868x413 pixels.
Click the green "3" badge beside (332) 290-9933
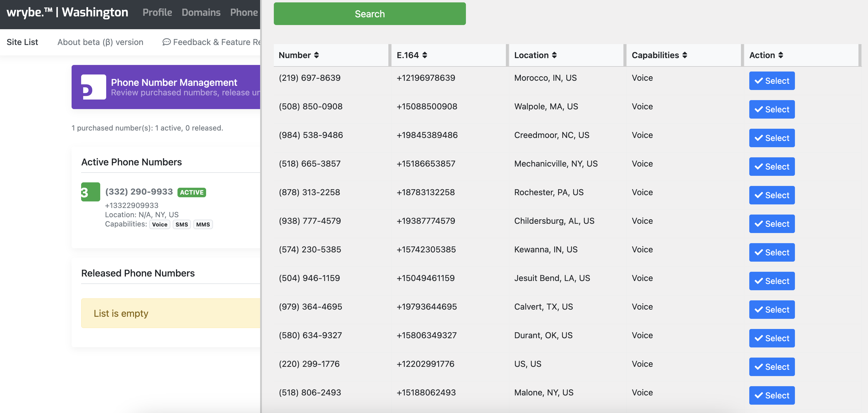pos(90,192)
